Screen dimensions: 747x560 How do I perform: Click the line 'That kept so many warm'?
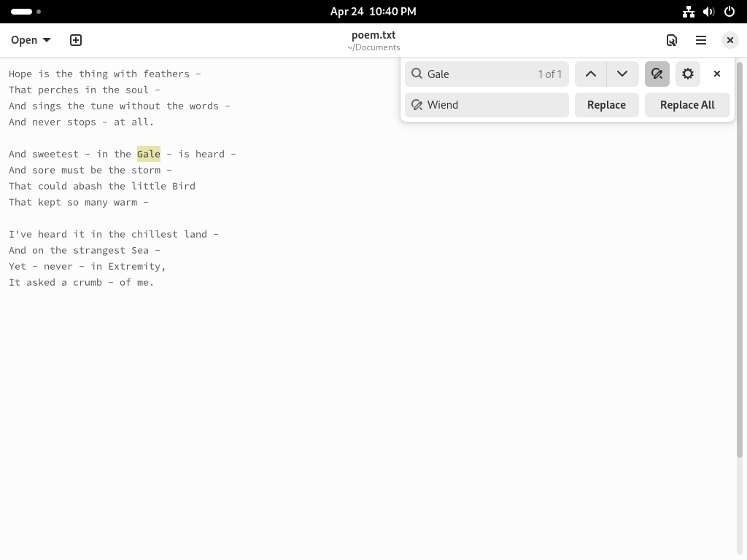(x=79, y=203)
